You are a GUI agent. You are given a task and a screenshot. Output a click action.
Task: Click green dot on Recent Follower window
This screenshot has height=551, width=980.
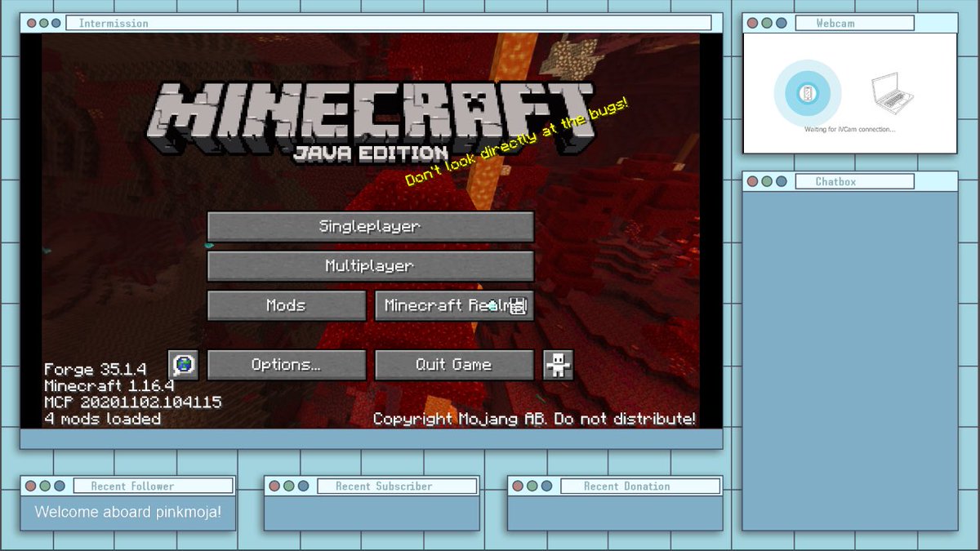click(x=46, y=486)
